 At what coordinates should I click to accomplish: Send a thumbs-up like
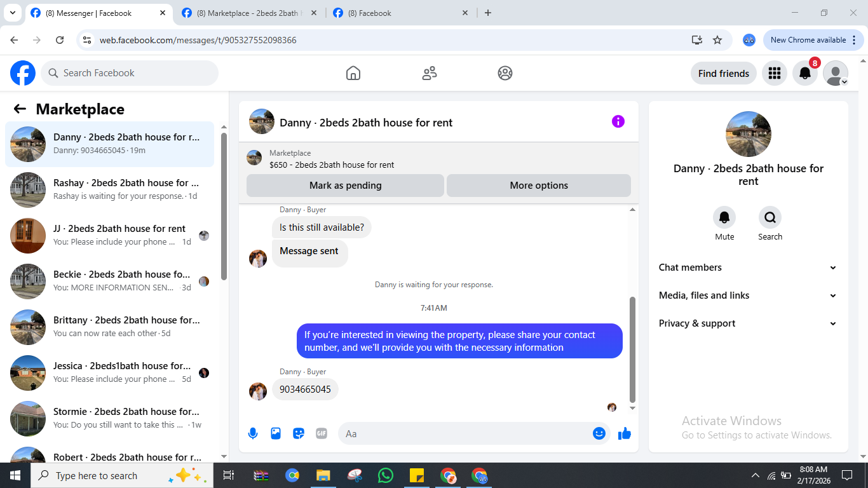(625, 433)
